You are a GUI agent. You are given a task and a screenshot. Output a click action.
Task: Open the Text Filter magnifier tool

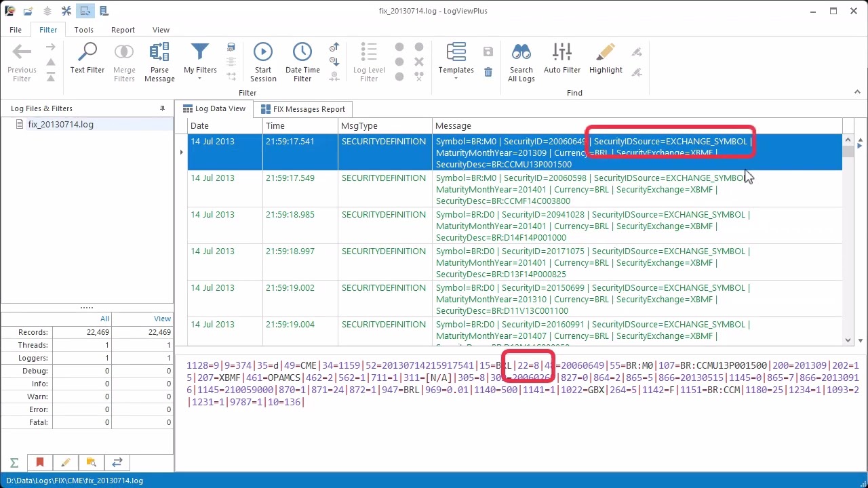tap(87, 58)
